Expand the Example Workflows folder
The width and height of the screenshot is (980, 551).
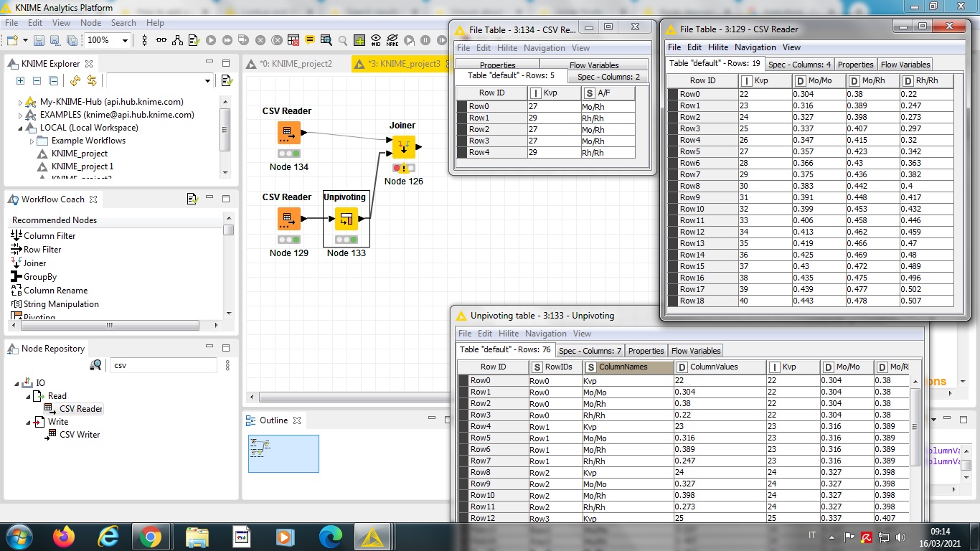click(32, 141)
